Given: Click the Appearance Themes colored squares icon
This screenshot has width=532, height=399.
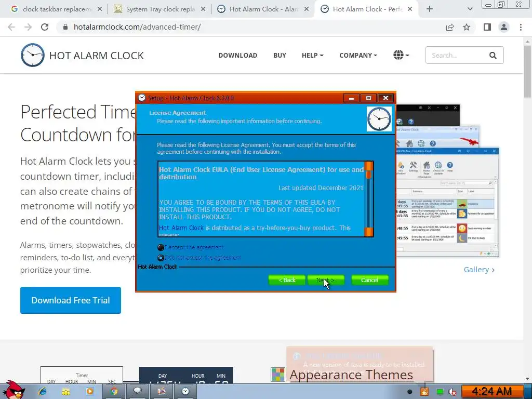Looking at the screenshot, I should coord(278,375).
